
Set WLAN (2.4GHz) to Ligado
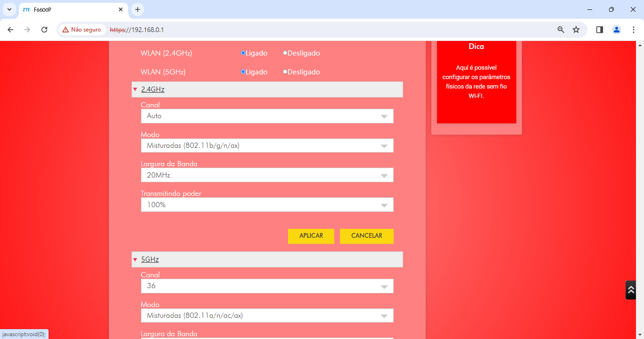(x=243, y=53)
